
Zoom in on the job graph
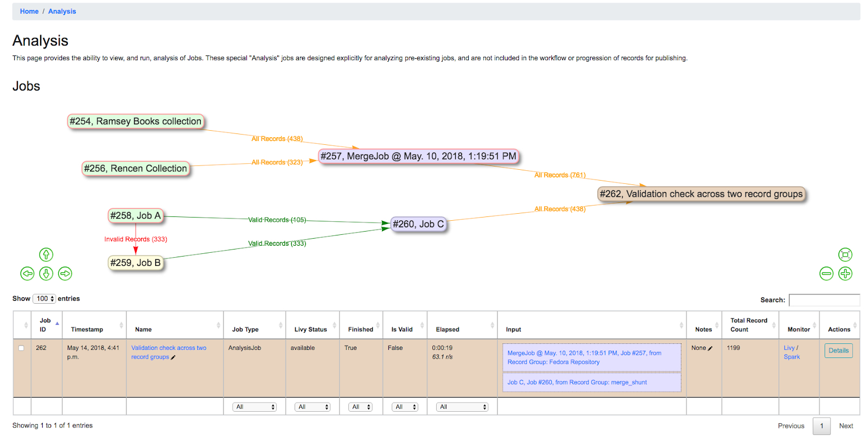coord(845,273)
